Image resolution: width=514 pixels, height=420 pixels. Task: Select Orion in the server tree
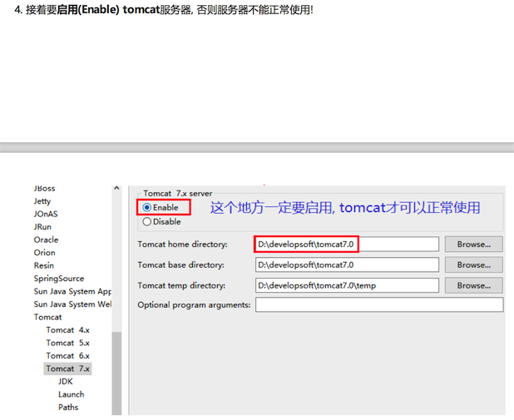click(x=45, y=253)
